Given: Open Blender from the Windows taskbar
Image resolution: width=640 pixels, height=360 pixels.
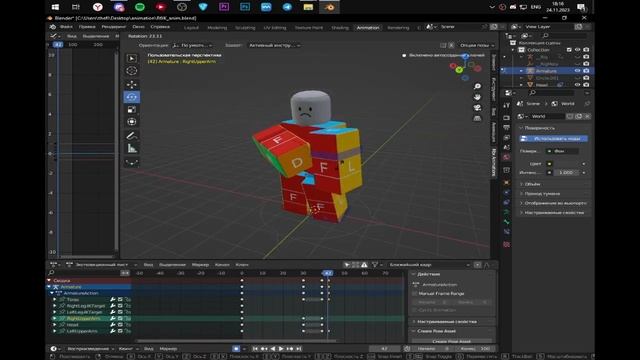Looking at the screenshot, I should (x=329, y=7).
